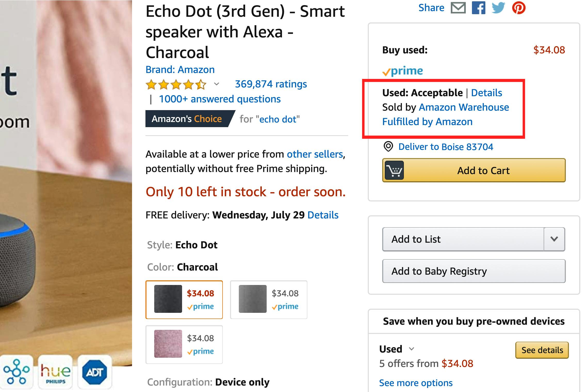Share the product via email icon
This screenshot has width=588, height=392.
(x=458, y=8)
